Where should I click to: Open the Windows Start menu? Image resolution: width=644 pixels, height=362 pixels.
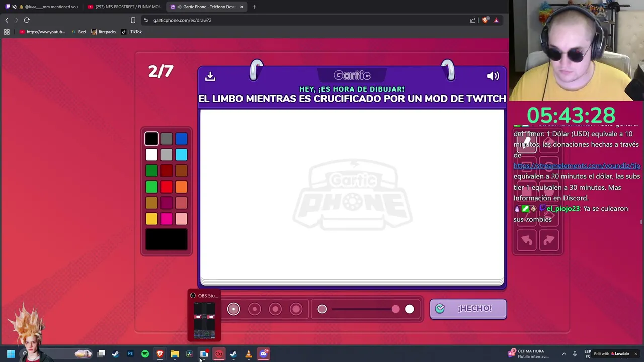point(11,354)
